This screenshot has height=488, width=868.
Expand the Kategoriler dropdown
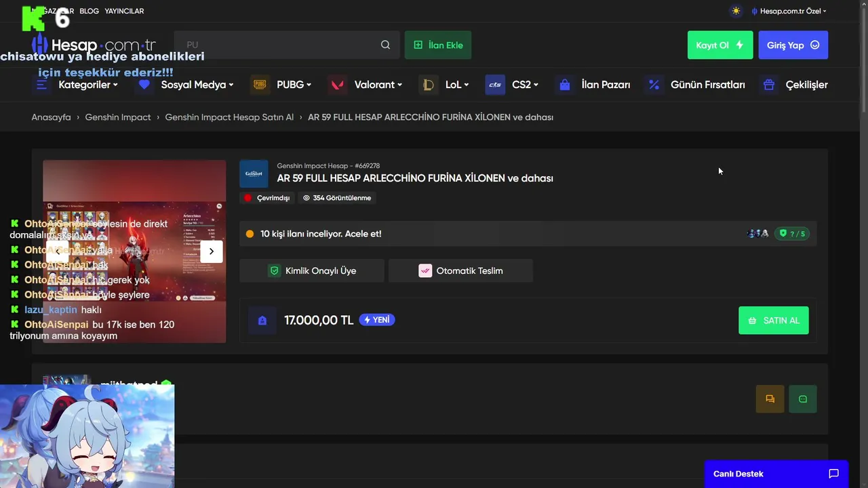tap(88, 85)
